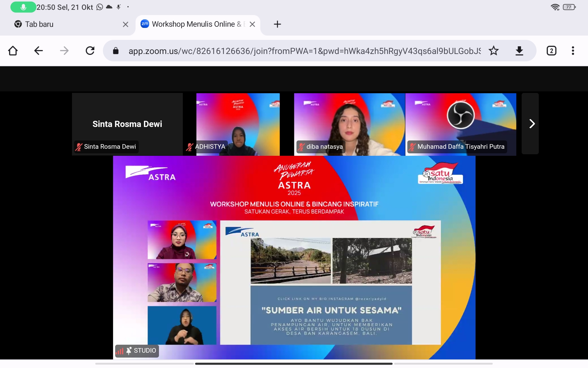
Task: Select diba natasya video thumbnail
Action: tap(349, 124)
